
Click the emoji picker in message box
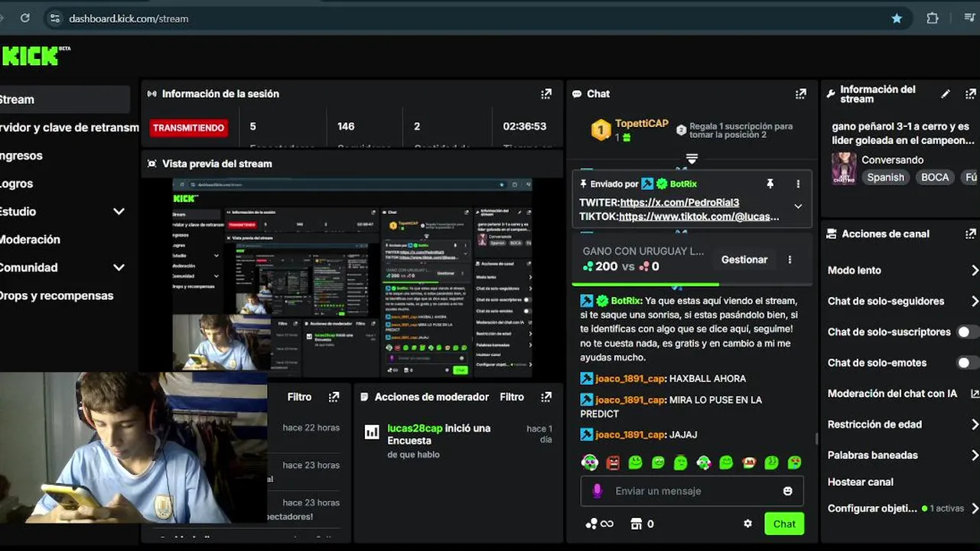[788, 491]
